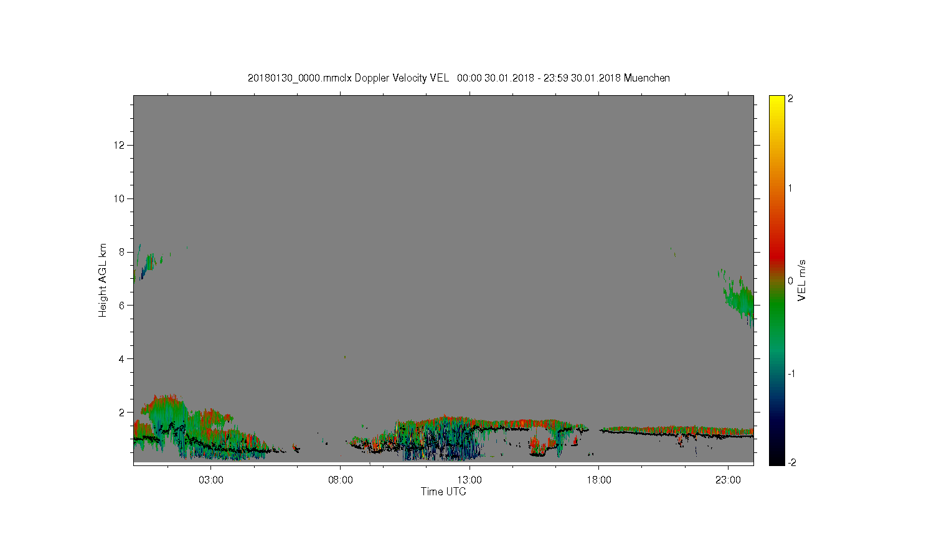Click the height tick label 6
This screenshot has height=560, width=934.
pyautogui.click(x=123, y=306)
